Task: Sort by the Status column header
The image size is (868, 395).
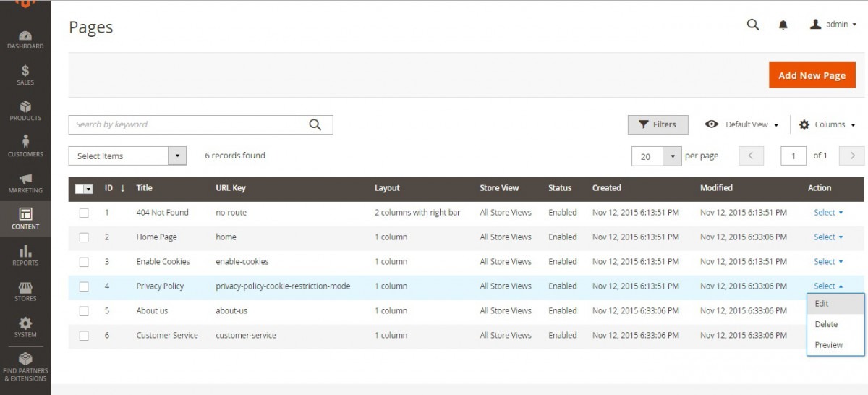Action: coord(560,188)
